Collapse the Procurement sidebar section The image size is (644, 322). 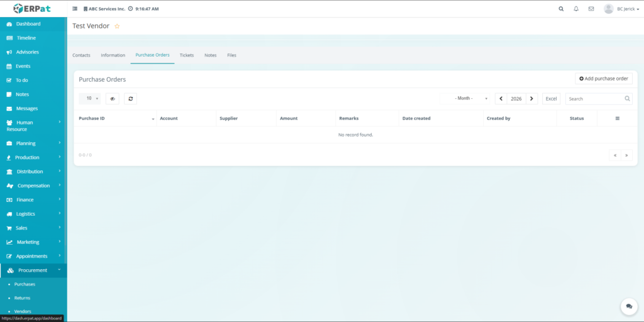click(33, 270)
